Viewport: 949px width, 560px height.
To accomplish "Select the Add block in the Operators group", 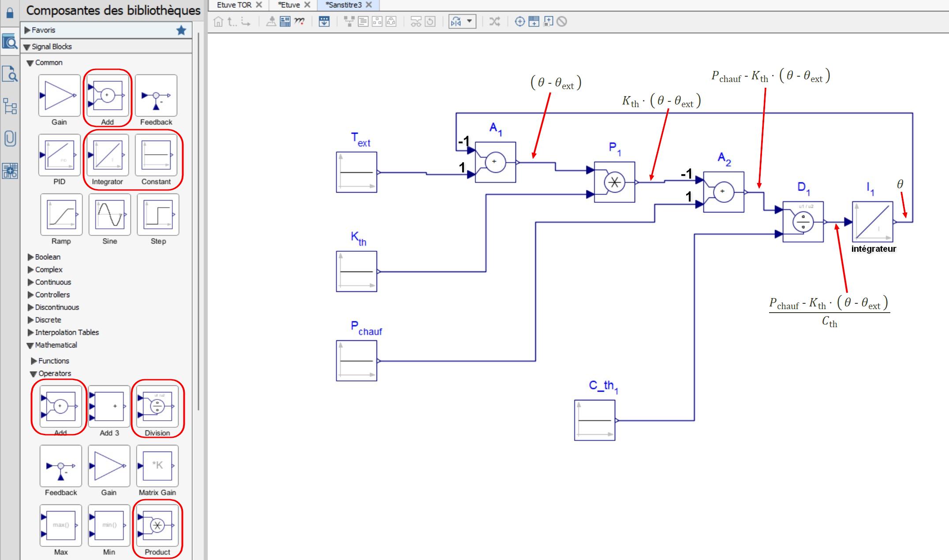I will [60, 406].
